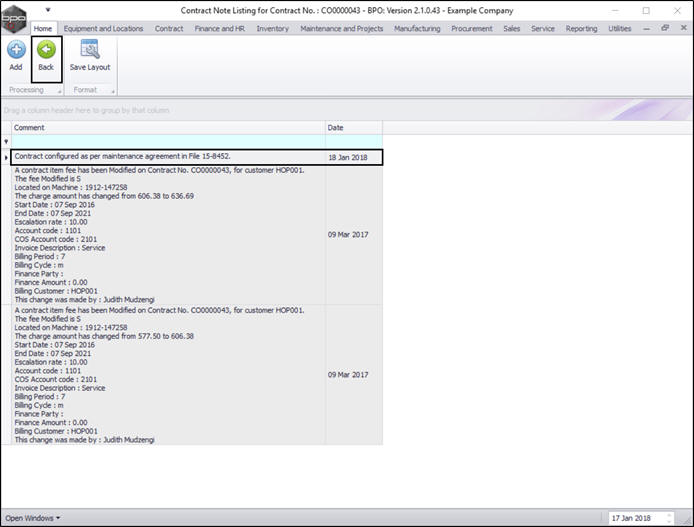Screen dimensions: 694x527
Task: Open the Utilities tab
Action: [620, 28]
